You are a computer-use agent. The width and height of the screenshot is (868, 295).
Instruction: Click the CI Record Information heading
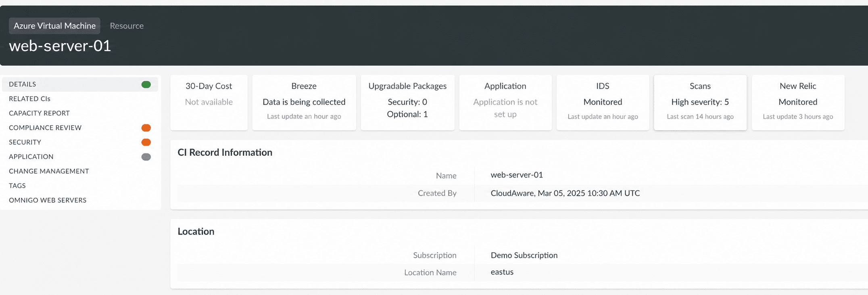(225, 153)
